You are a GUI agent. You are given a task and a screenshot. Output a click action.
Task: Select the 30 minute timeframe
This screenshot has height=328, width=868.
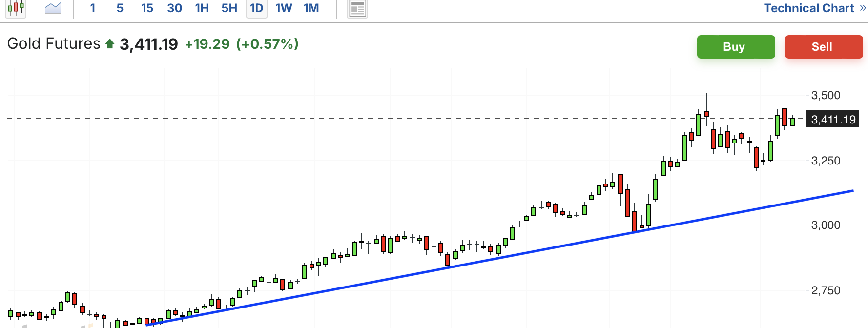(174, 8)
